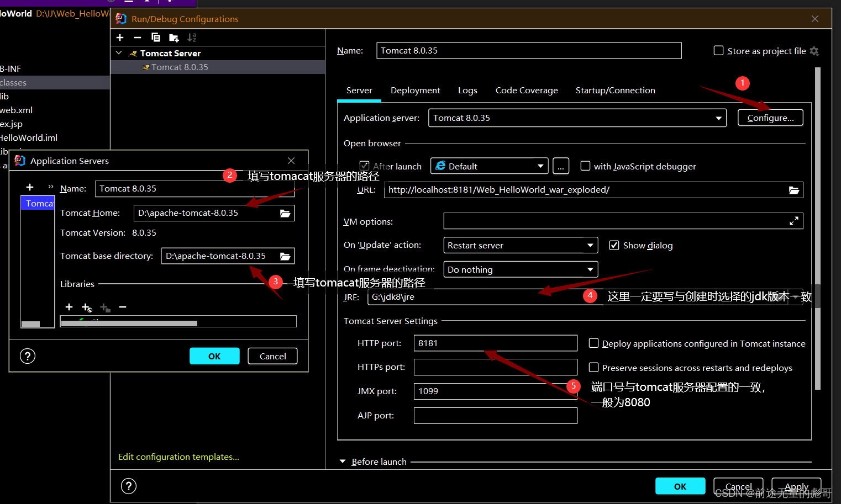Click OK in Run/Debug Configurations
Screen dimensions: 841x504
pos(680,486)
